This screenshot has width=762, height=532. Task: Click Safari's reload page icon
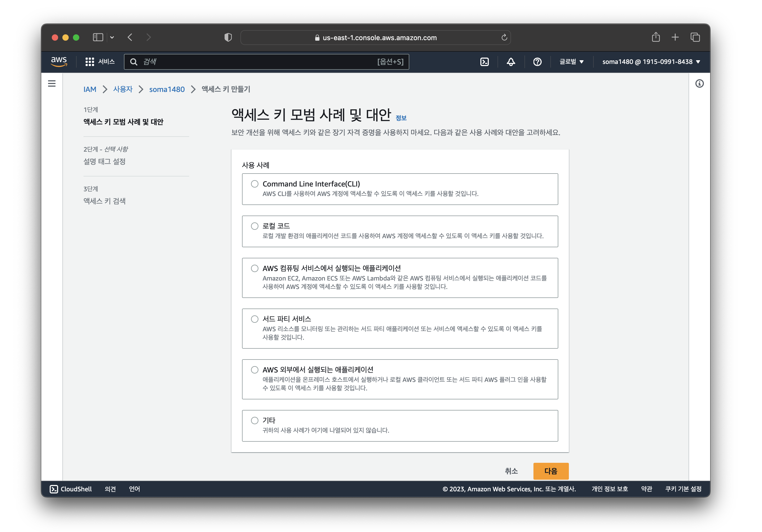click(x=504, y=38)
